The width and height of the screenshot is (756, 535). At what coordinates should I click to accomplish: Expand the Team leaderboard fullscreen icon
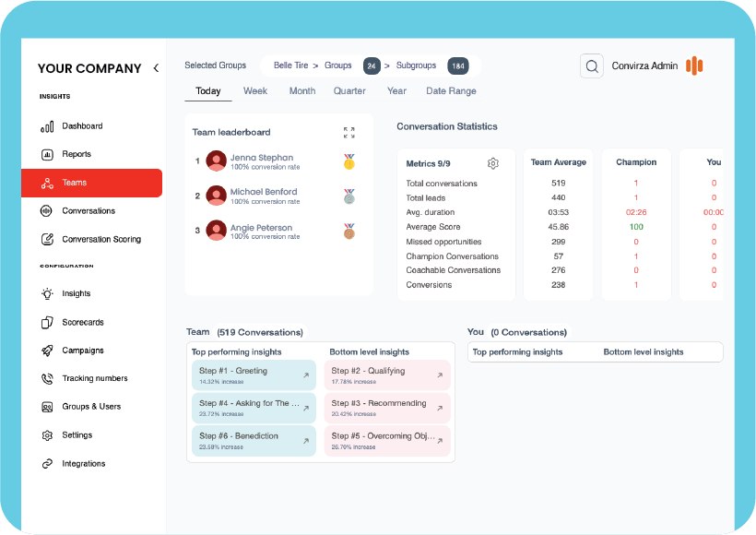[348, 133]
